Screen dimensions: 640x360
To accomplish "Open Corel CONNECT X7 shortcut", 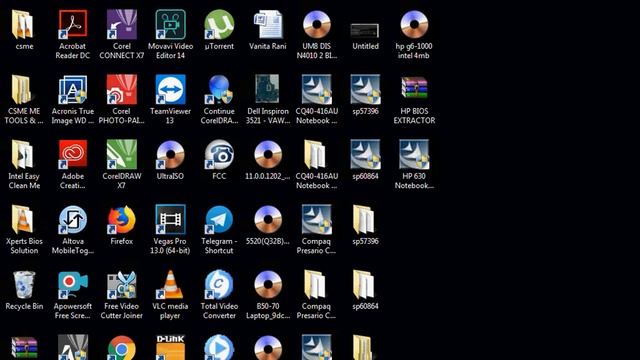I will click(x=121, y=24).
